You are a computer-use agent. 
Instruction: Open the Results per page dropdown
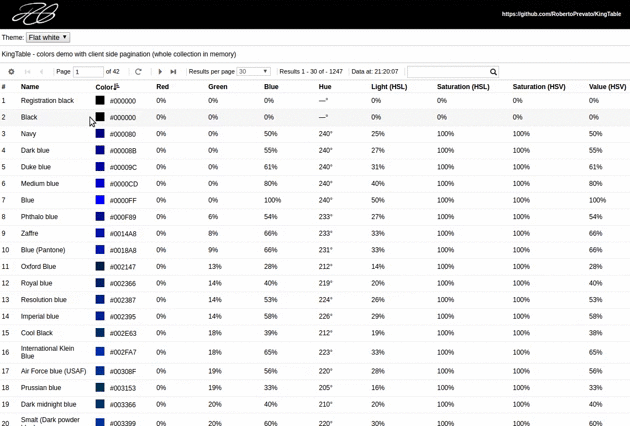(253, 72)
